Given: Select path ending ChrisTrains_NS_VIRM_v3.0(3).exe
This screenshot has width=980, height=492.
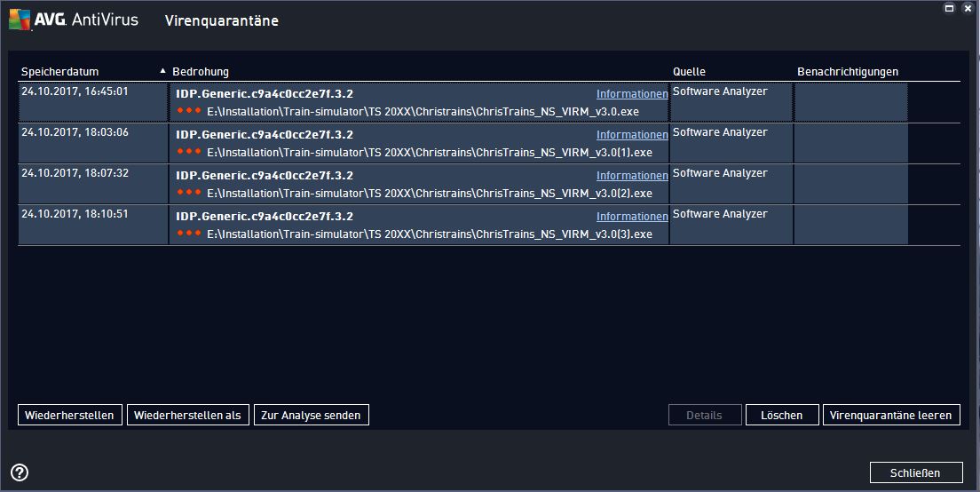Looking at the screenshot, I should click(x=430, y=234).
